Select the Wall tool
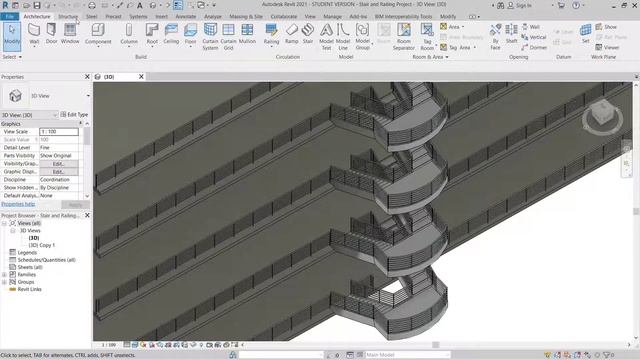The width and height of the screenshot is (640, 360). pyautogui.click(x=34, y=34)
